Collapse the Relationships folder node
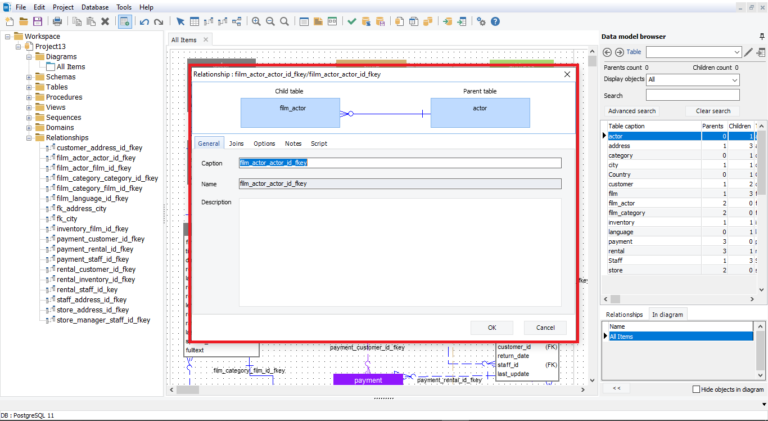This screenshot has width=768, height=421. [x=29, y=138]
